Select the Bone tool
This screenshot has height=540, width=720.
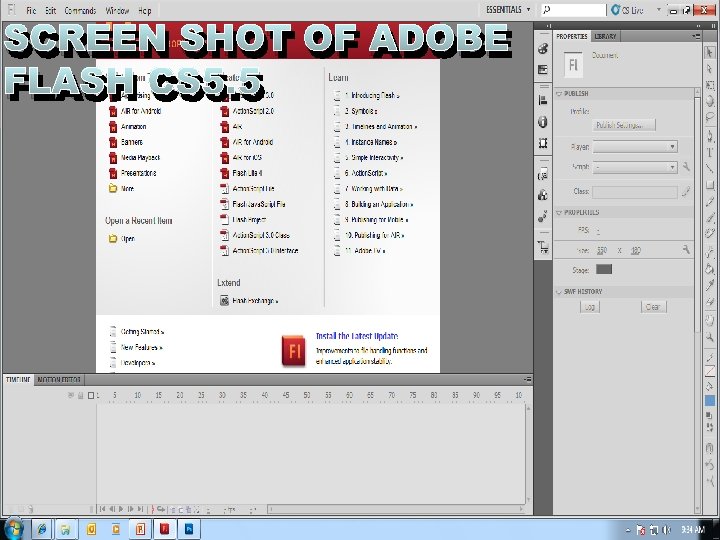[710, 252]
